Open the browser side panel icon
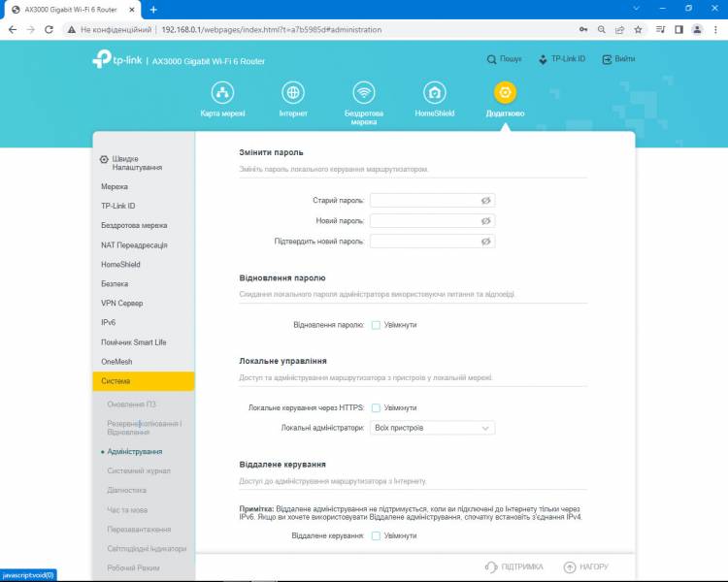The height and width of the screenshot is (582, 728). tap(678, 29)
